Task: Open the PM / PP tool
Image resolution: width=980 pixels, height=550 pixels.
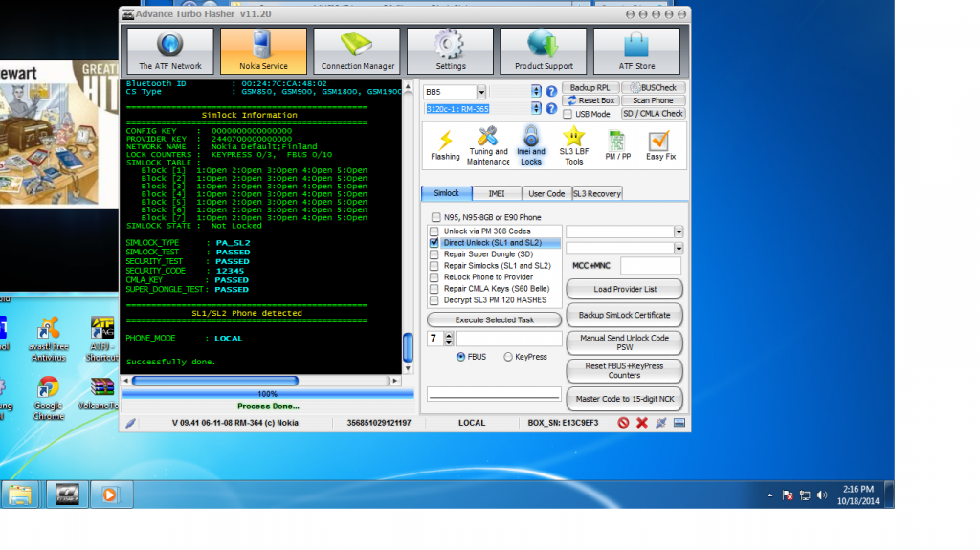Action: click(619, 143)
